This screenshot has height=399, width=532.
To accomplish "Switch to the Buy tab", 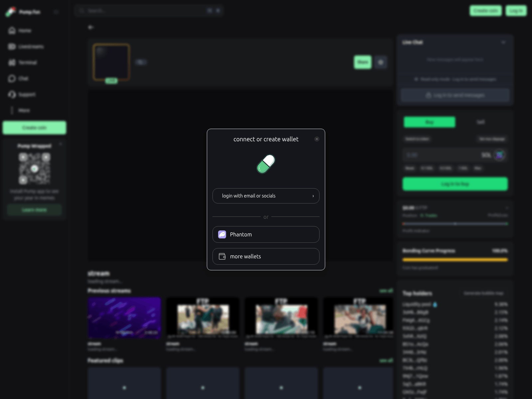I will [429, 122].
